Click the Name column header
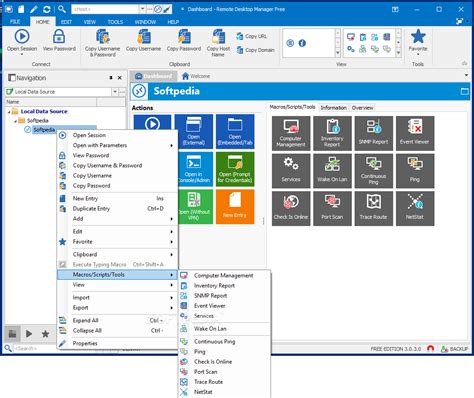 (51, 102)
